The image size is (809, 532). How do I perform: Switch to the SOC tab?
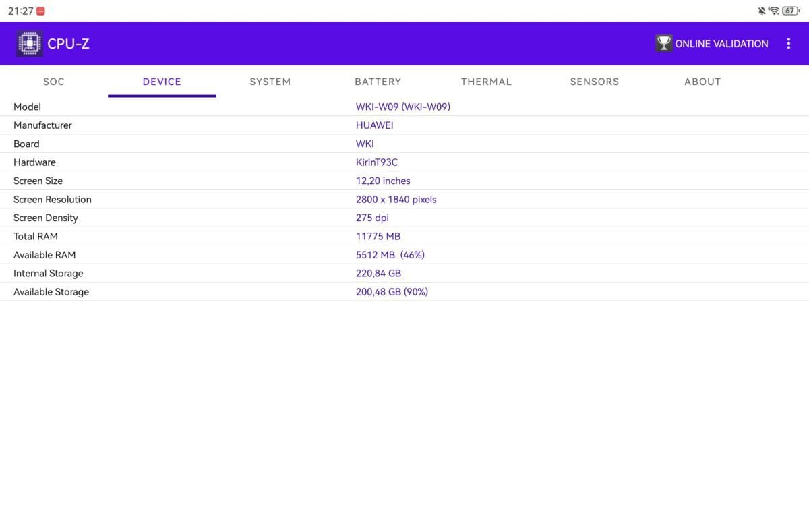[x=54, y=82]
